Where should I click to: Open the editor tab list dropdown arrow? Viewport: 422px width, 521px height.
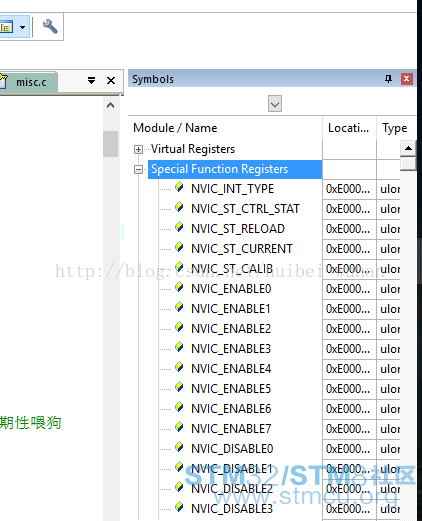pos(91,80)
